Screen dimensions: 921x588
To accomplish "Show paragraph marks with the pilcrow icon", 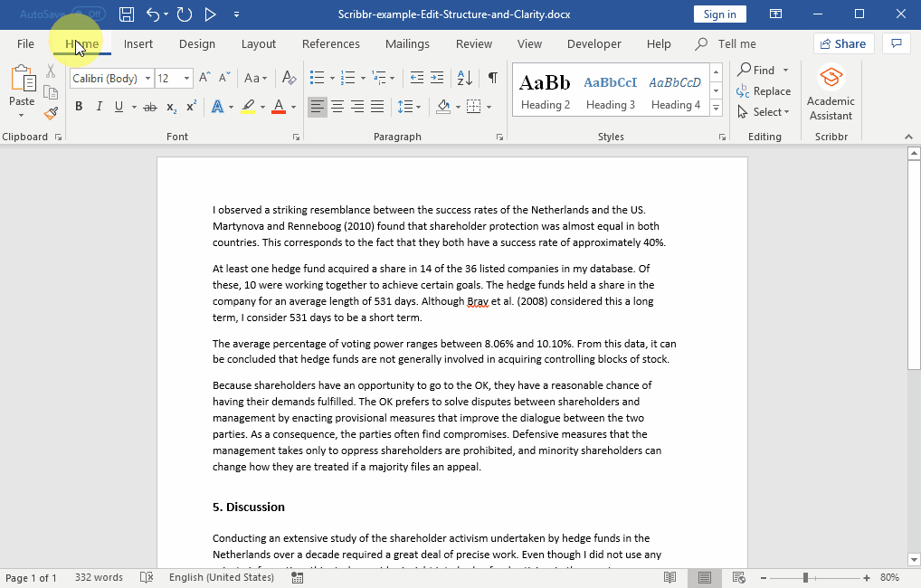I will [x=492, y=79].
